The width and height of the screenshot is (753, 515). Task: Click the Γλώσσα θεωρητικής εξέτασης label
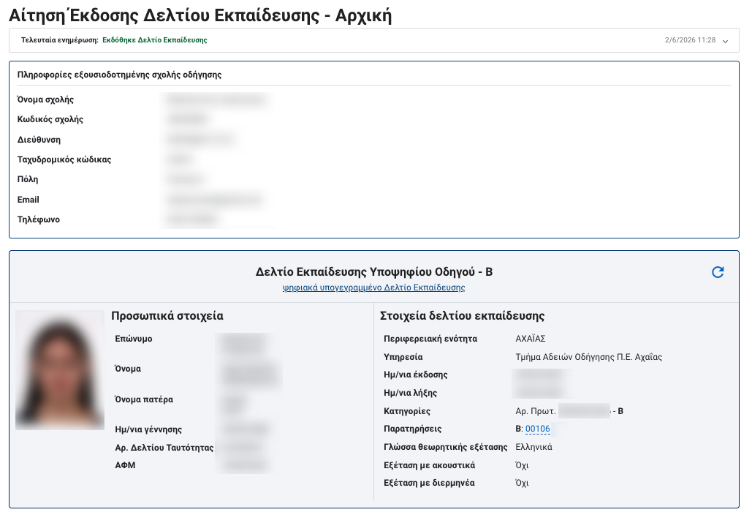[x=445, y=447]
